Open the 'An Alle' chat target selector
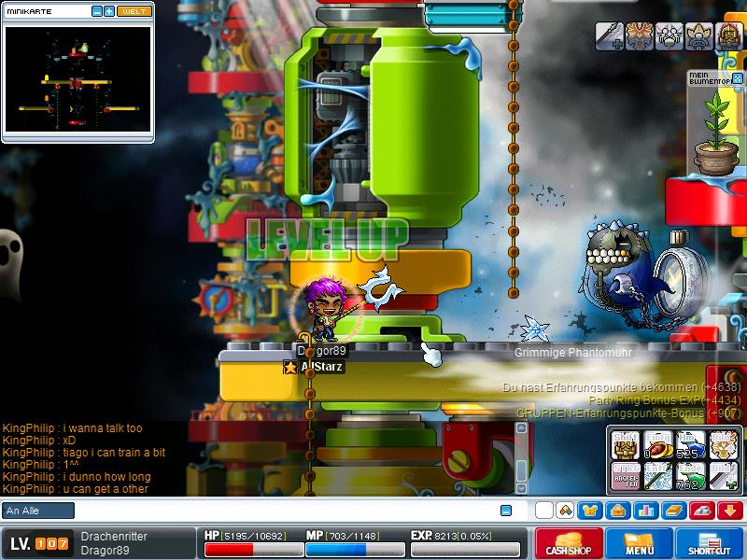The width and height of the screenshot is (747, 560). (x=38, y=511)
